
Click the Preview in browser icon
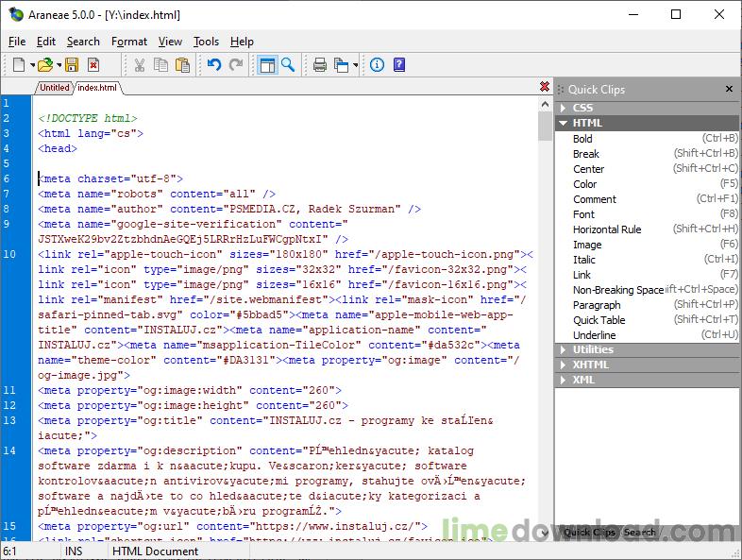pyautogui.click(x=341, y=65)
